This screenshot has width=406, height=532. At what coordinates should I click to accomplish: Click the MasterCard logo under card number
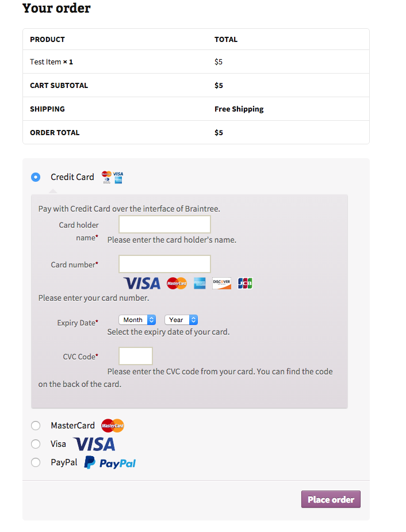177,284
